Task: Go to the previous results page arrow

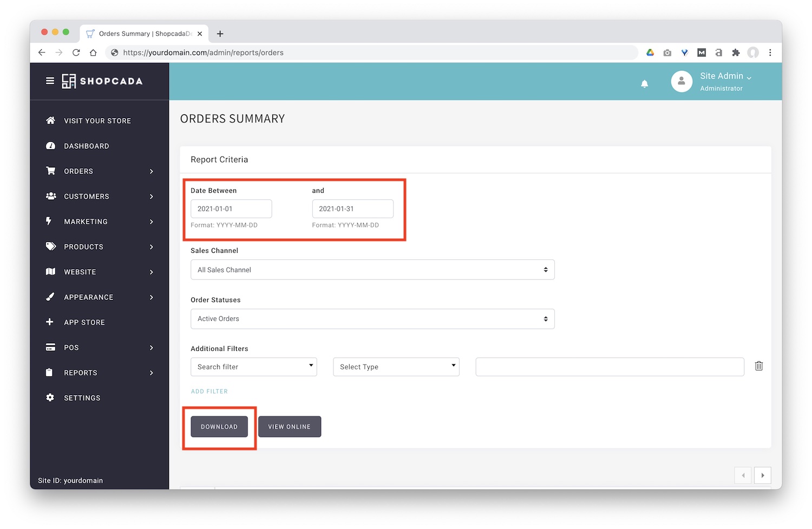Action: [x=743, y=475]
